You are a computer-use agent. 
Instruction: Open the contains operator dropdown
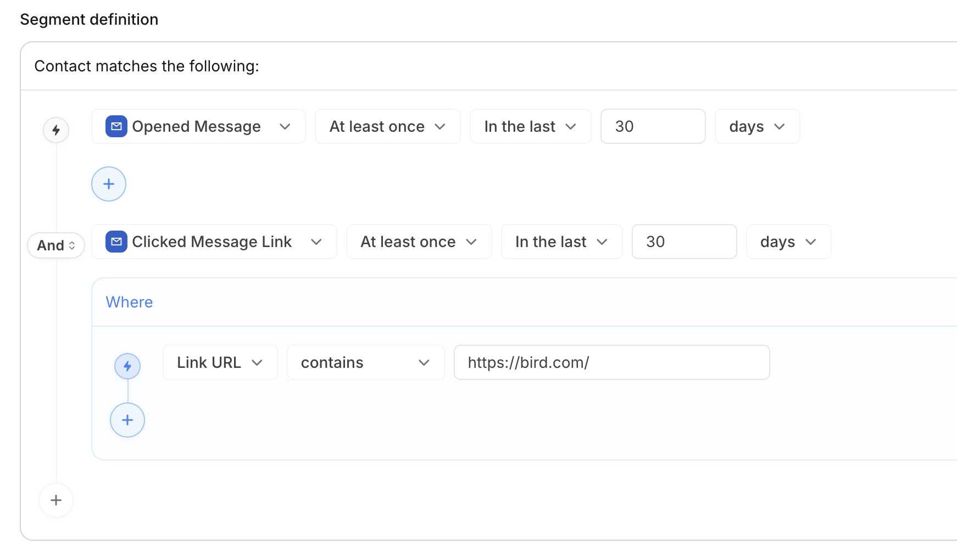(x=365, y=362)
